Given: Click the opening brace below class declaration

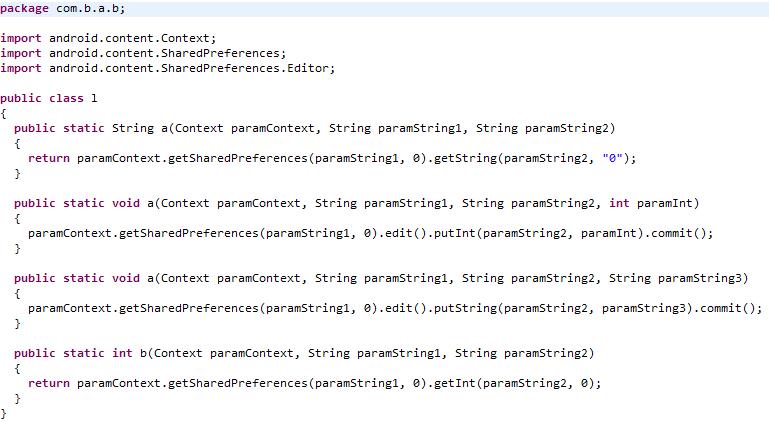Looking at the screenshot, I should coord(3,113).
